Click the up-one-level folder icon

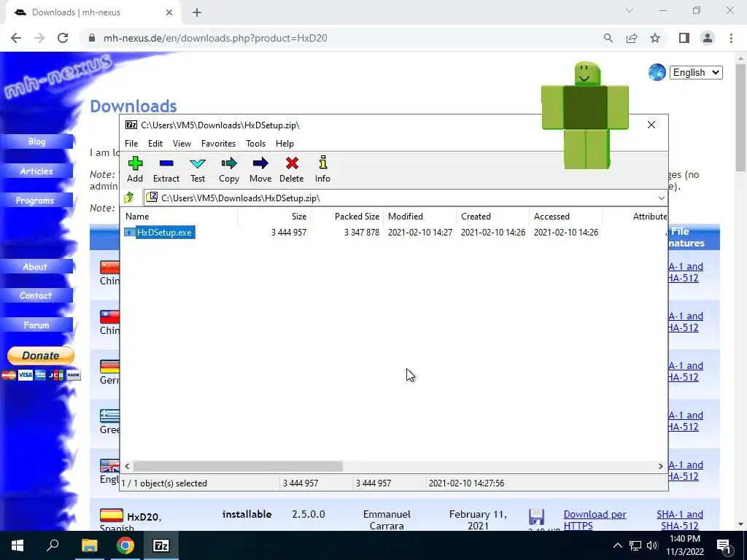point(129,198)
